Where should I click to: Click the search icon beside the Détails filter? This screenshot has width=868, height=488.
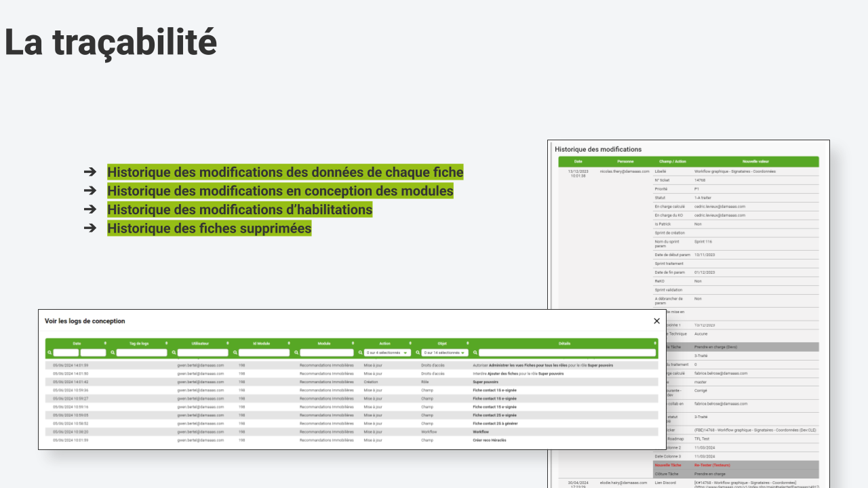pos(475,352)
